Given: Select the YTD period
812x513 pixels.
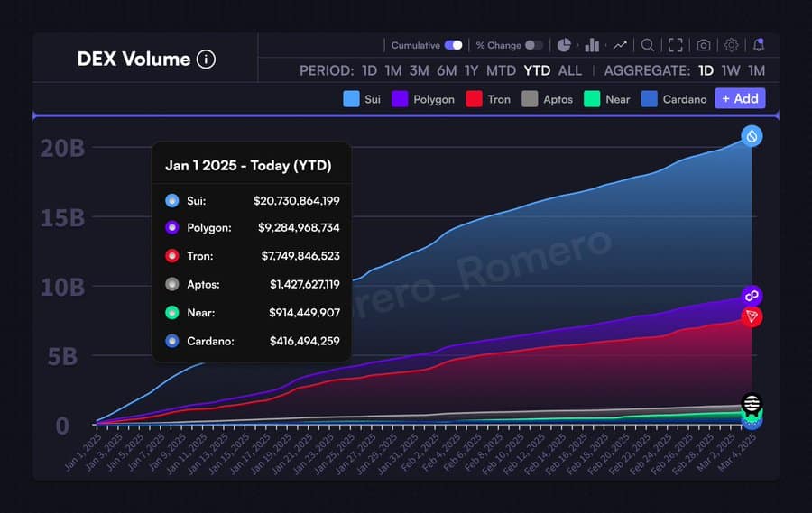Looking at the screenshot, I should tap(537, 70).
